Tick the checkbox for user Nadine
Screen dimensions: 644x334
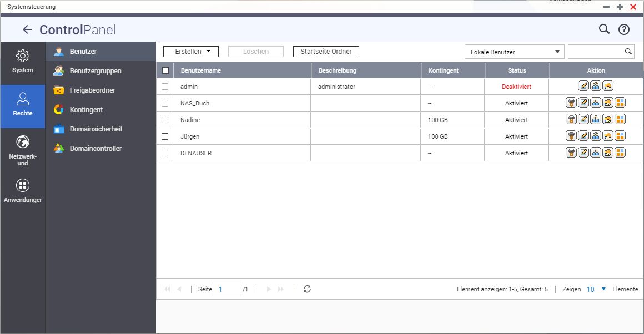165,120
